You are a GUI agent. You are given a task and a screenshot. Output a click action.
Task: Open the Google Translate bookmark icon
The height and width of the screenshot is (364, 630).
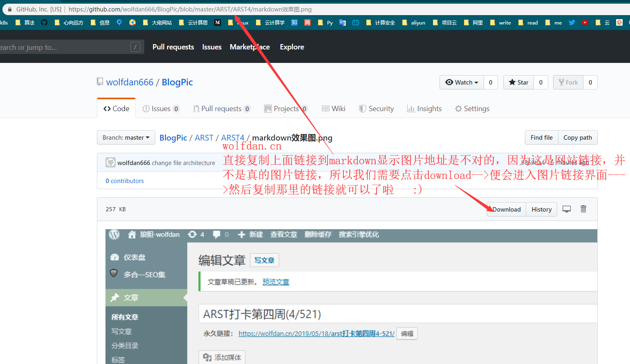[x=343, y=22]
